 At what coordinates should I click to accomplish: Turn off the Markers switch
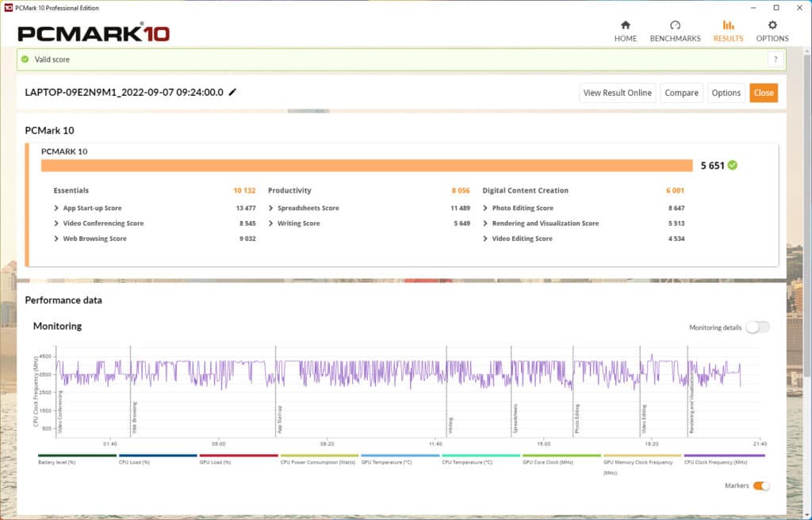(x=761, y=486)
